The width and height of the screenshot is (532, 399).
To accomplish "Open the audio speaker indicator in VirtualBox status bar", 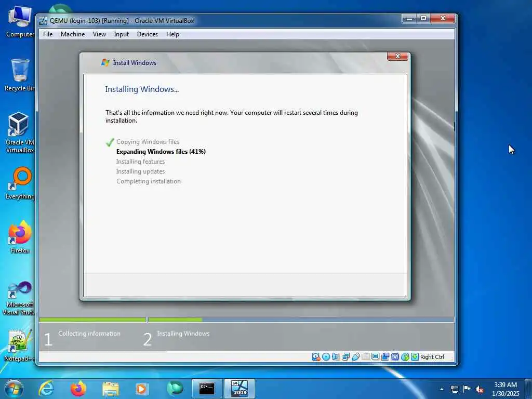I will [336, 356].
